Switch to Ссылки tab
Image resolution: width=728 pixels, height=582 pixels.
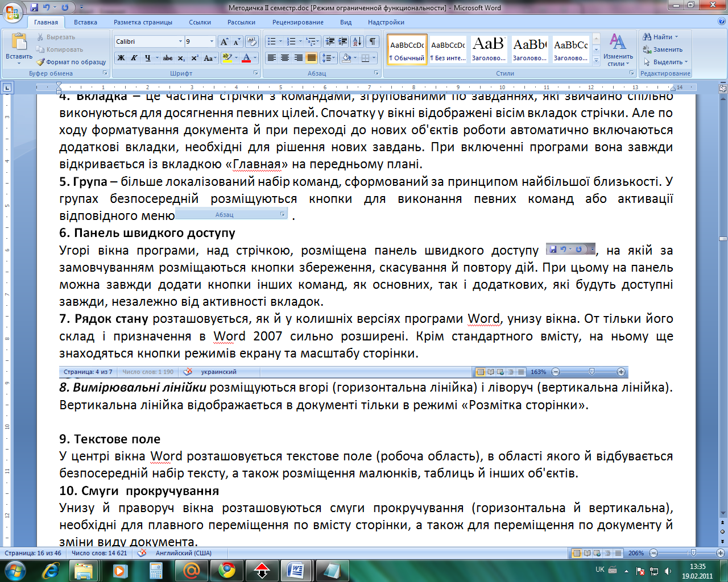[200, 22]
